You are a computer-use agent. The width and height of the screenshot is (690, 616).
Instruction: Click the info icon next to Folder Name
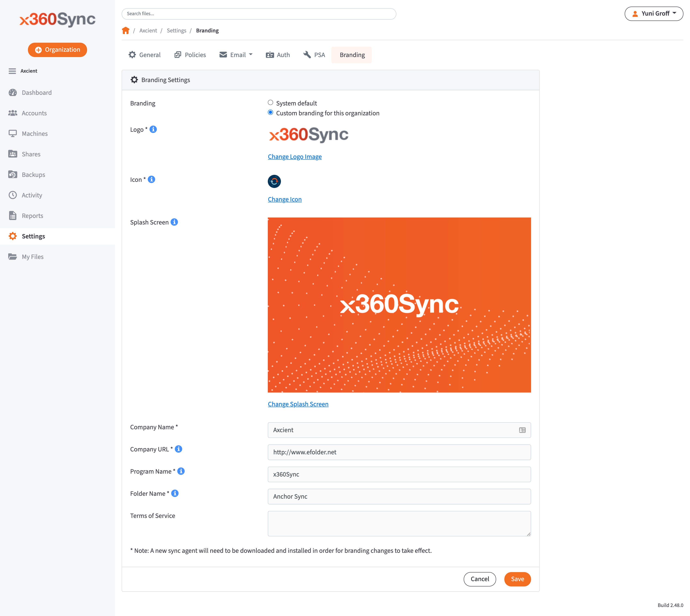click(x=175, y=493)
